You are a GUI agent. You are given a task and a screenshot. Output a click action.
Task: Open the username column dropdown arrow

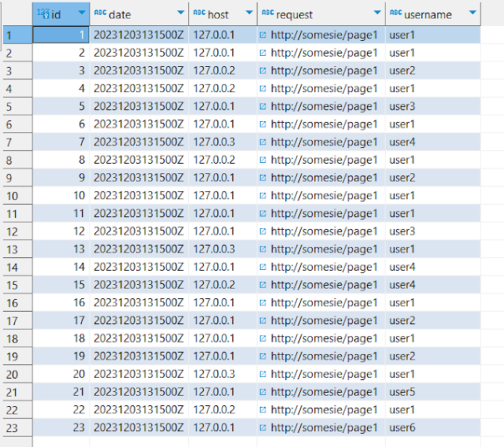tap(472, 13)
